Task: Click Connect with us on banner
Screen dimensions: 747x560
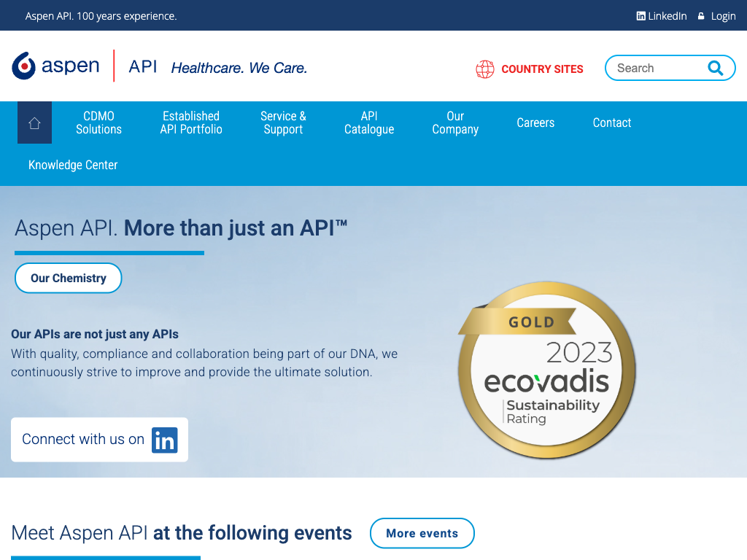Action: (x=99, y=440)
